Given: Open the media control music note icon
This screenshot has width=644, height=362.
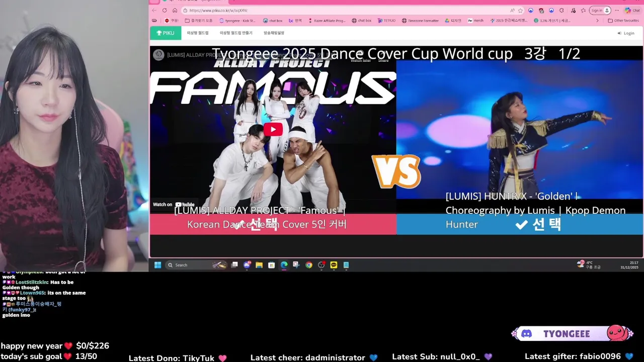Looking at the screenshot, I should 573,10.
